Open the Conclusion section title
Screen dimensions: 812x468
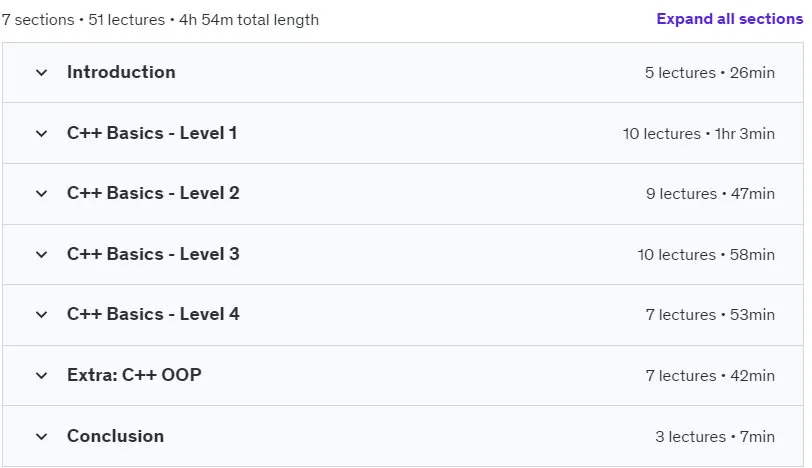(x=115, y=436)
